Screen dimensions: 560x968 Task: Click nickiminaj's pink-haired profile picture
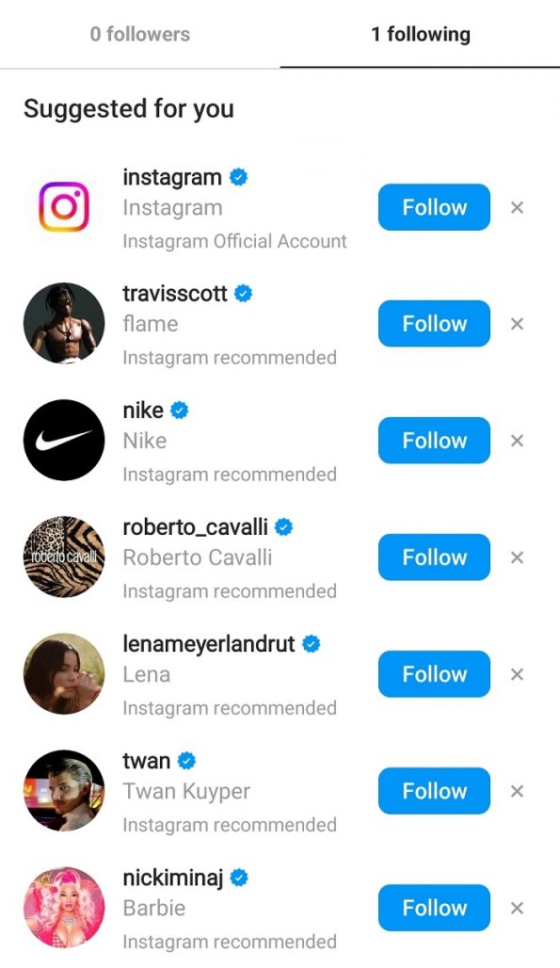[x=63, y=907]
